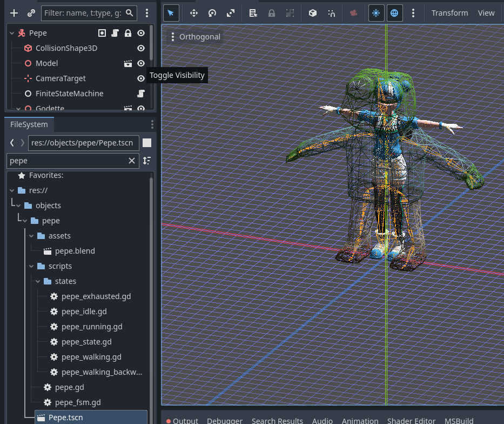Hide the CollisionShape3D node

[x=141, y=48]
